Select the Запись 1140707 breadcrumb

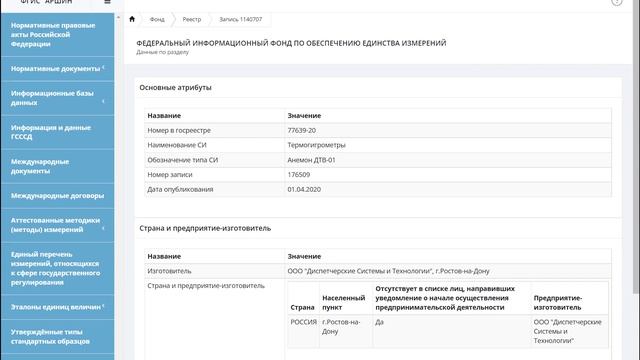[241, 19]
